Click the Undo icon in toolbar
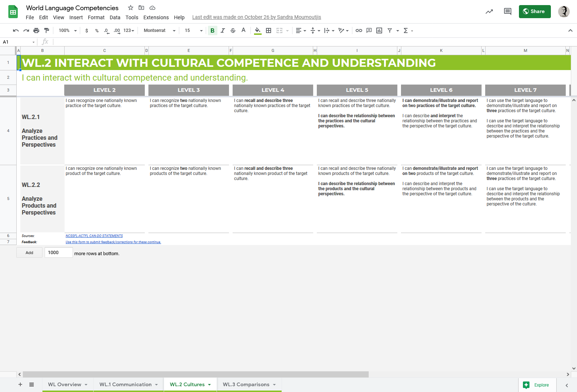Screen dimensions: 577x392 tap(16, 30)
